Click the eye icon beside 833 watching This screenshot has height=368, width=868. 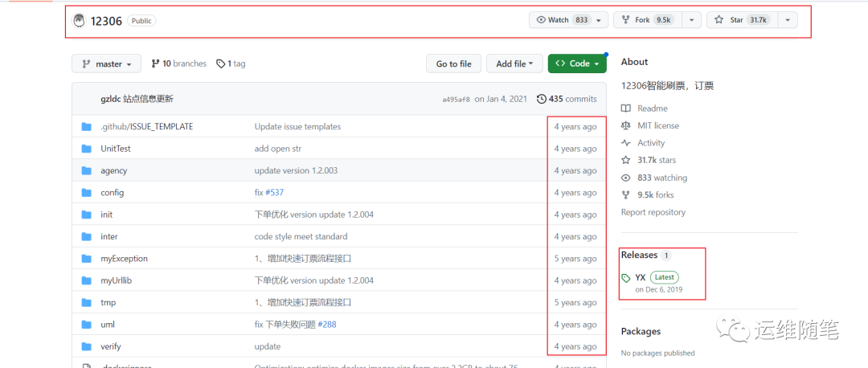(x=626, y=178)
